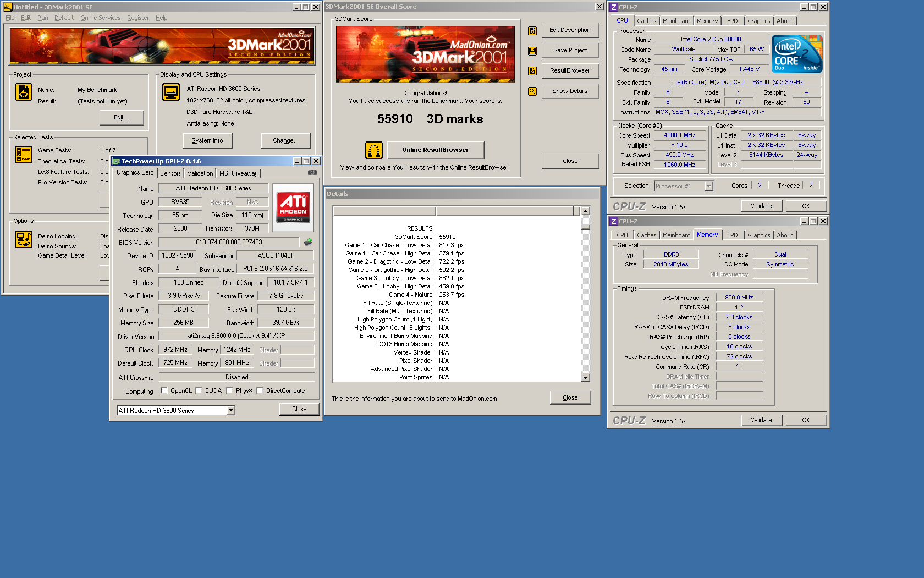
Task: Open Caches tab in upper CPU-Z window
Action: (x=646, y=21)
